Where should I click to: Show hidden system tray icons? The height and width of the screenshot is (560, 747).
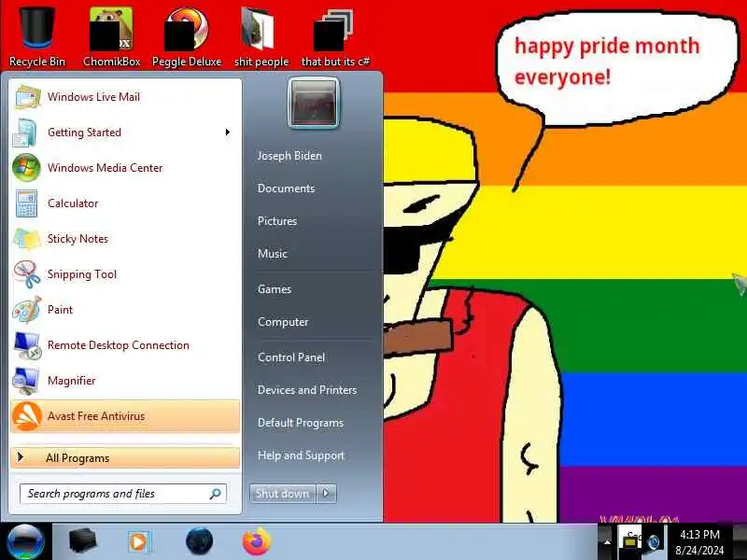click(x=606, y=542)
